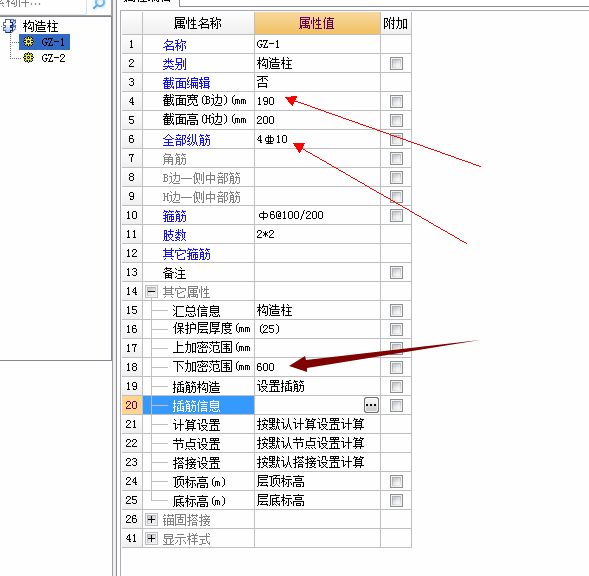Tick the 附加 checkbox for 保护层厚度
The width and height of the screenshot is (589, 576).
396,330
